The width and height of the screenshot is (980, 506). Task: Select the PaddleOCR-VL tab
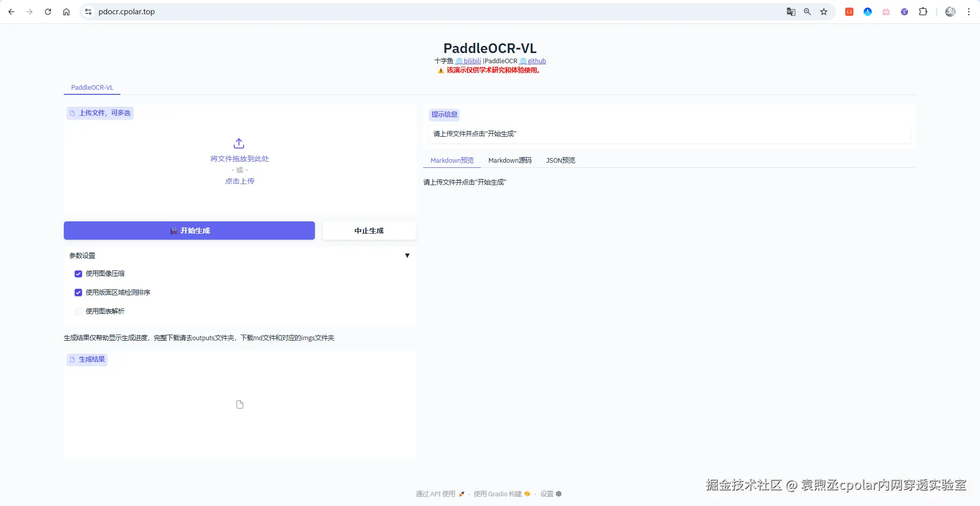[92, 88]
